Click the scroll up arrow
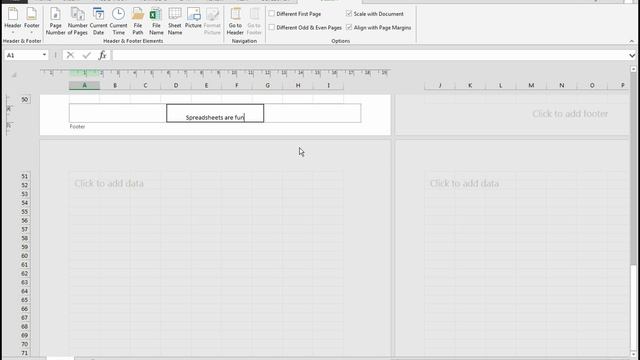640x360 pixels. (x=633, y=69)
